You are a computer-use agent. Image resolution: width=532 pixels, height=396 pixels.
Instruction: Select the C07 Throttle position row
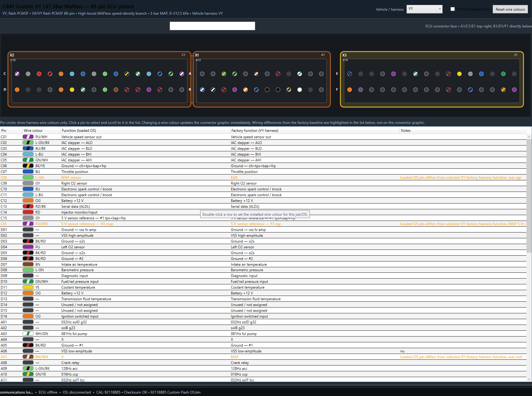coord(263,172)
